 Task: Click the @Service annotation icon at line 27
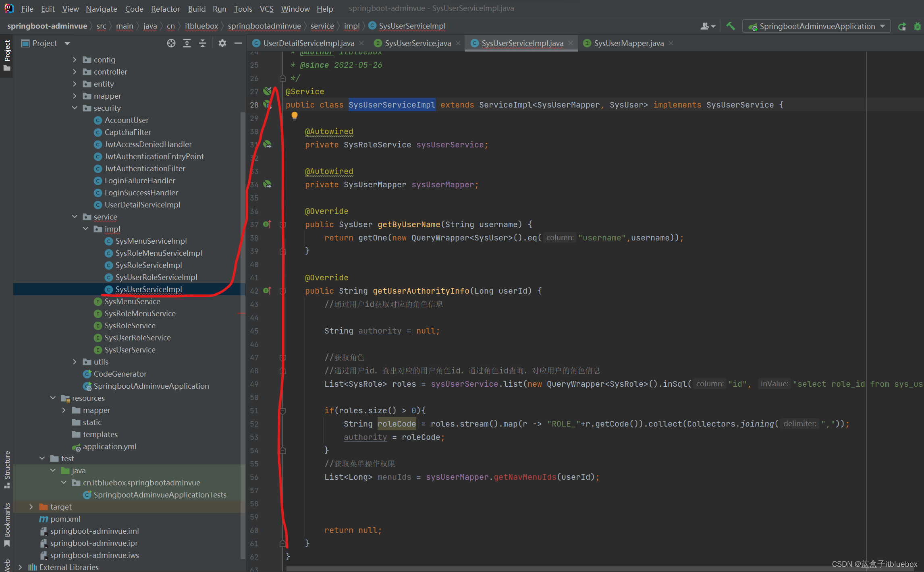(x=268, y=91)
